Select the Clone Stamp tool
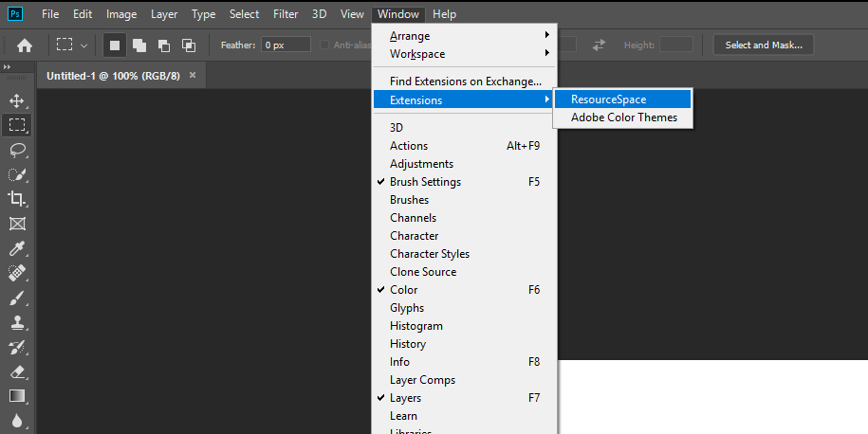Image resolution: width=868 pixels, height=434 pixels. coord(17,322)
